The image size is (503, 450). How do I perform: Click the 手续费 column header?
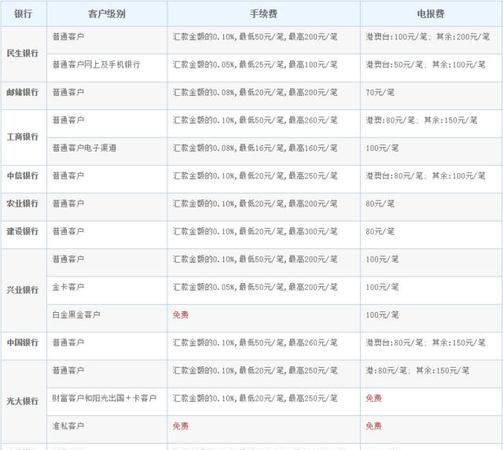(263, 14)
